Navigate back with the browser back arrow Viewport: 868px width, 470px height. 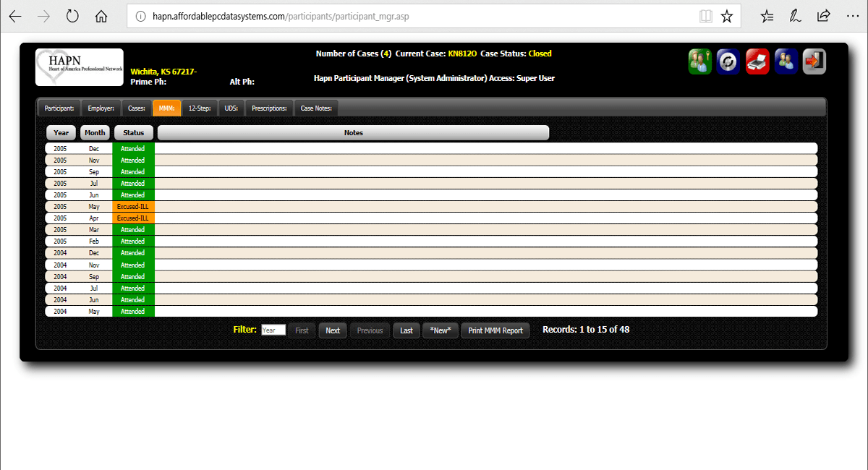click(x=14, y=15)
